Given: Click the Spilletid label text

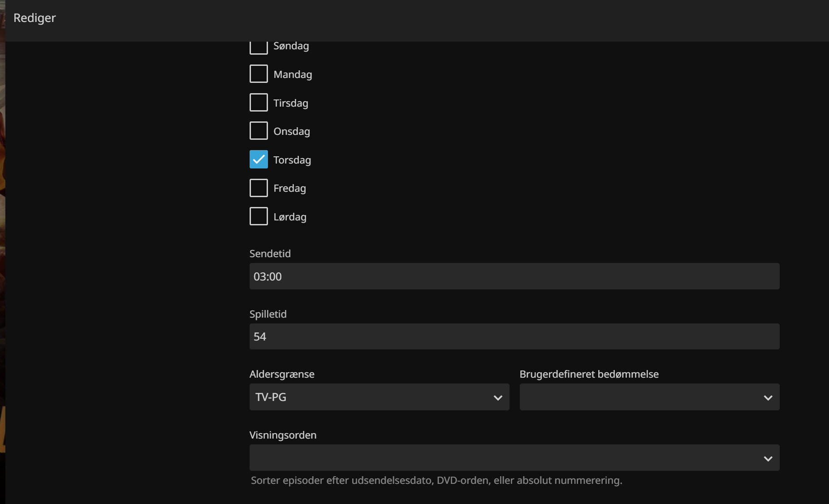Looking at the screenshot, I should [x=268, y=314].
